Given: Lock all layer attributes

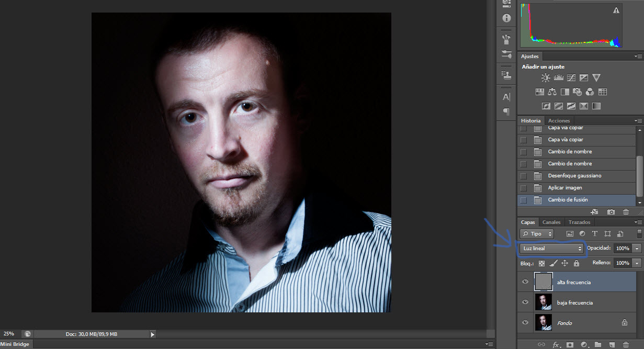Looking at the screenshot, I should pyautogui.click(x=576, y=263).
